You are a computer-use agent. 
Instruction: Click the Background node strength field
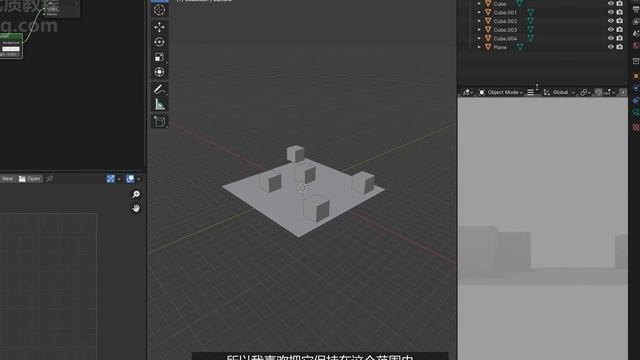pyautogui.click(x=9, y=54)
